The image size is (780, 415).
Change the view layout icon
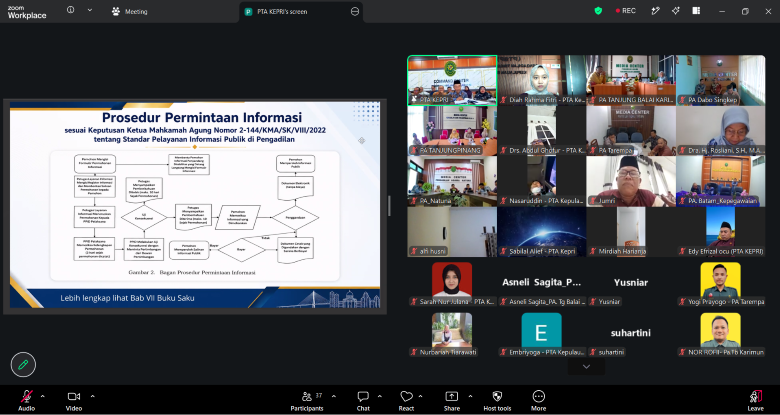coord(696,11)
